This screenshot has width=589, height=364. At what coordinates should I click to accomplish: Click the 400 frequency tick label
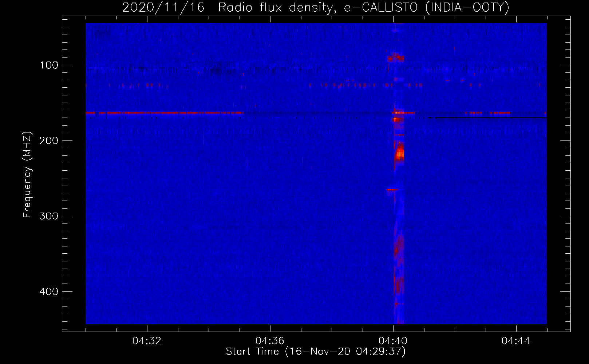pos(49,292)
